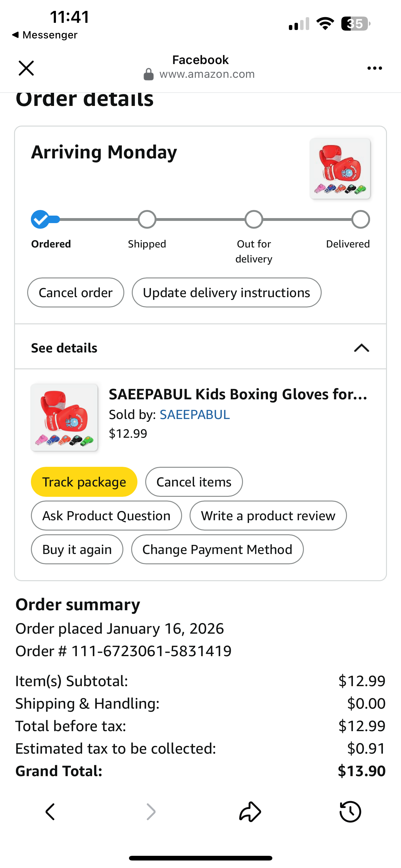This screenshot has width=401, height=868.
Task: Click the Ordered checkmark step
Action: click(x=40, y=220)
